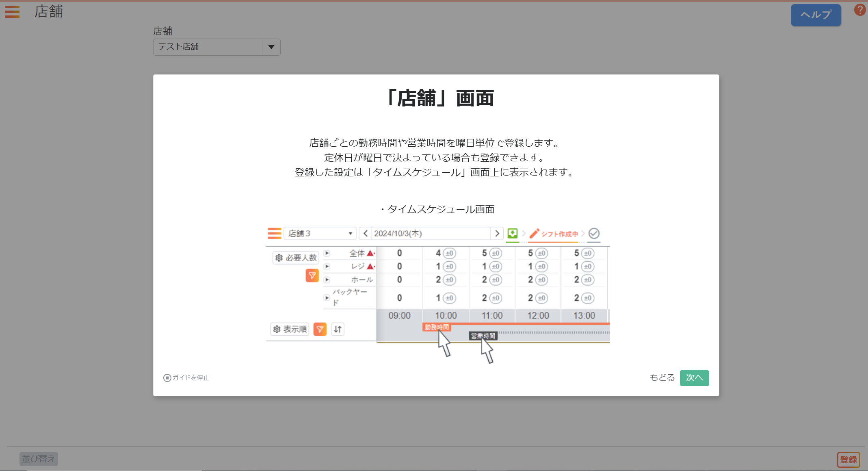
Task: Go back with もどる link
Action: point(662,378)
